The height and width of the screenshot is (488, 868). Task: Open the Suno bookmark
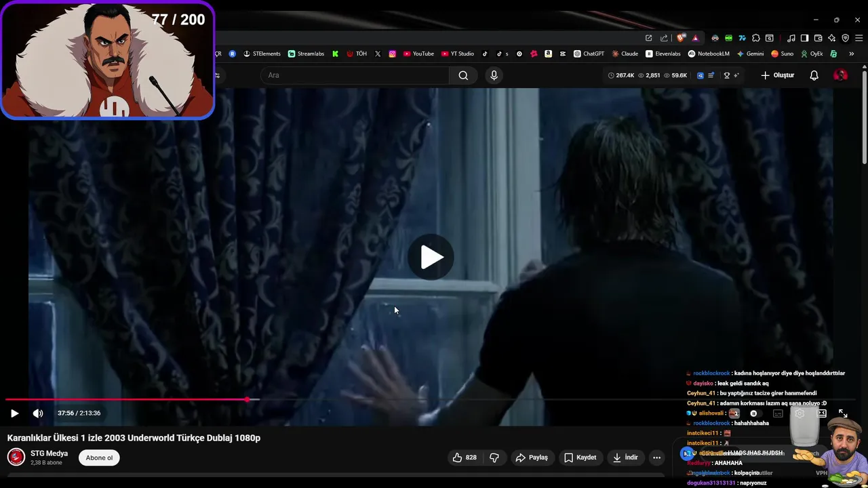click(782, 54)
